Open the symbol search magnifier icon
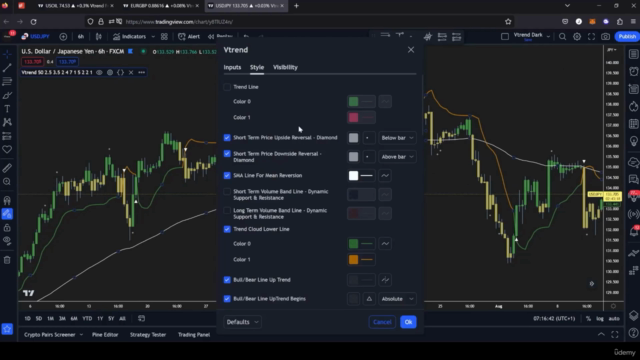Image resolution: width=640 pixels, height=360 pixels. tap(562, 37)
